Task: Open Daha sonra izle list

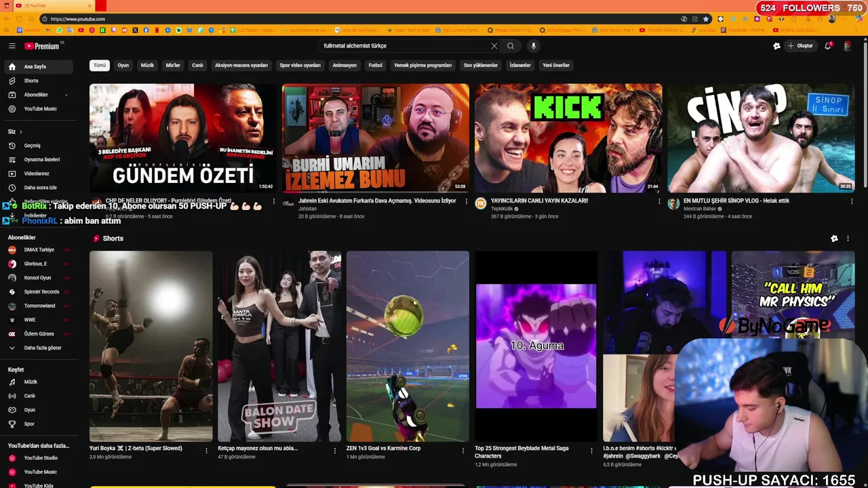Action: (x=39, y=188)
